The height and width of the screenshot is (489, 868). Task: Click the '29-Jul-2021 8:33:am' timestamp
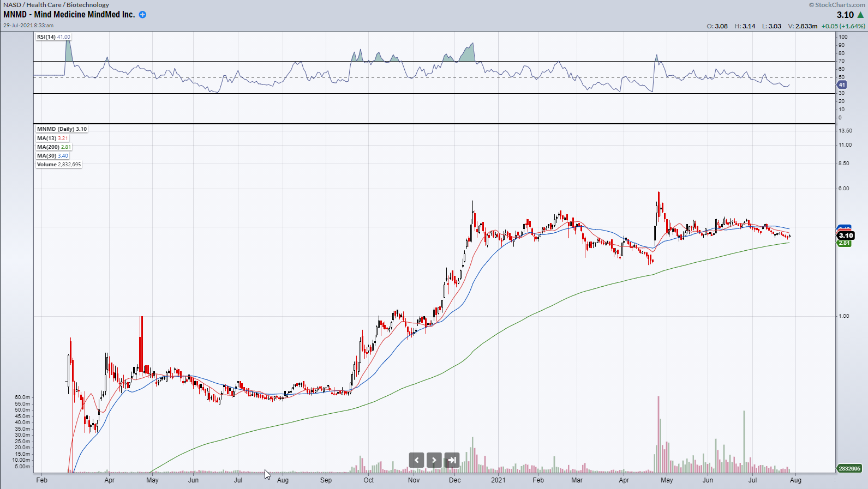tap(28, 25)
